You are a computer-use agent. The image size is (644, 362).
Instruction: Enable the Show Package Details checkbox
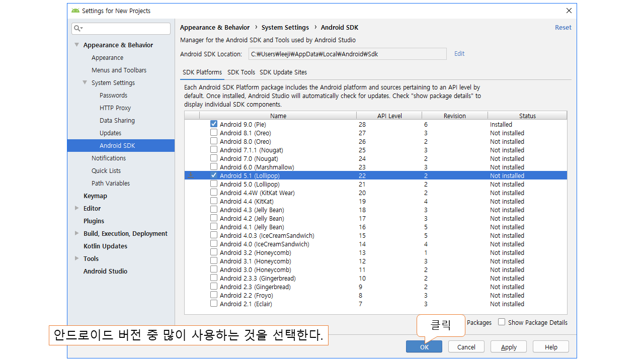(502, 322)
